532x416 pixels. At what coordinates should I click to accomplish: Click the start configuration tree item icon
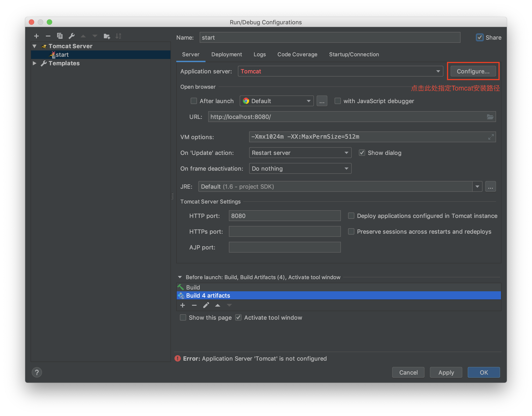point(52,54)
